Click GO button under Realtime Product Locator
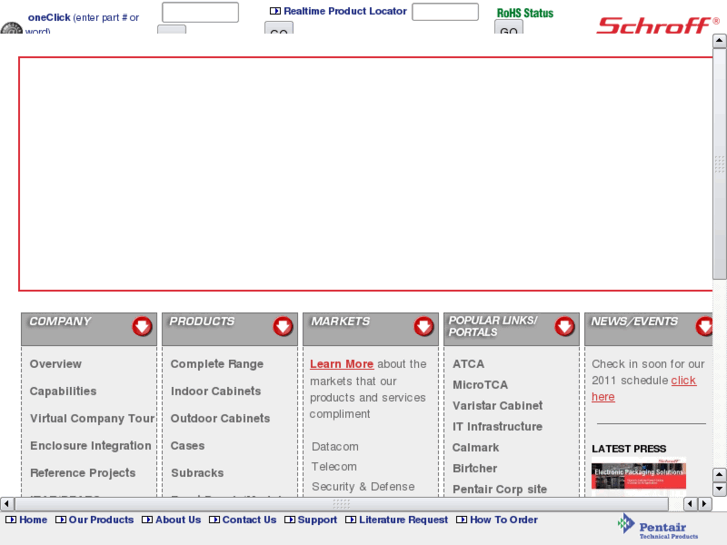The width and height of the screenshot is (727, 545). coord(279,28)
